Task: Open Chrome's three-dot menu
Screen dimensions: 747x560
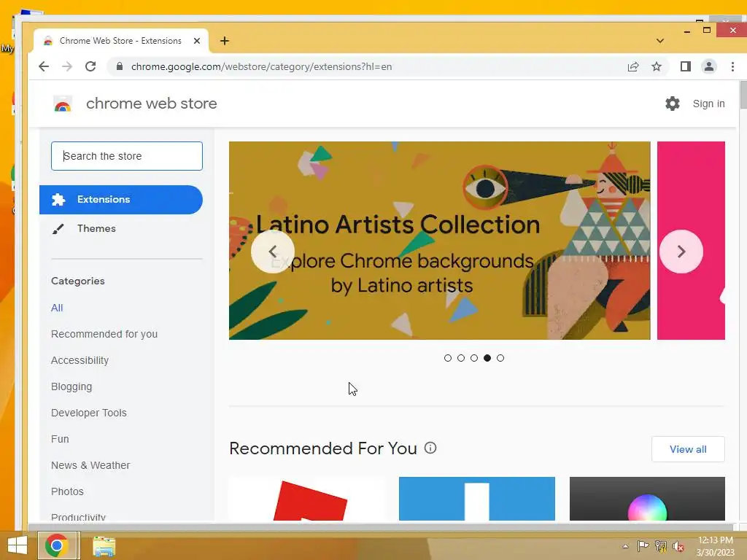Action: (732, 66)
